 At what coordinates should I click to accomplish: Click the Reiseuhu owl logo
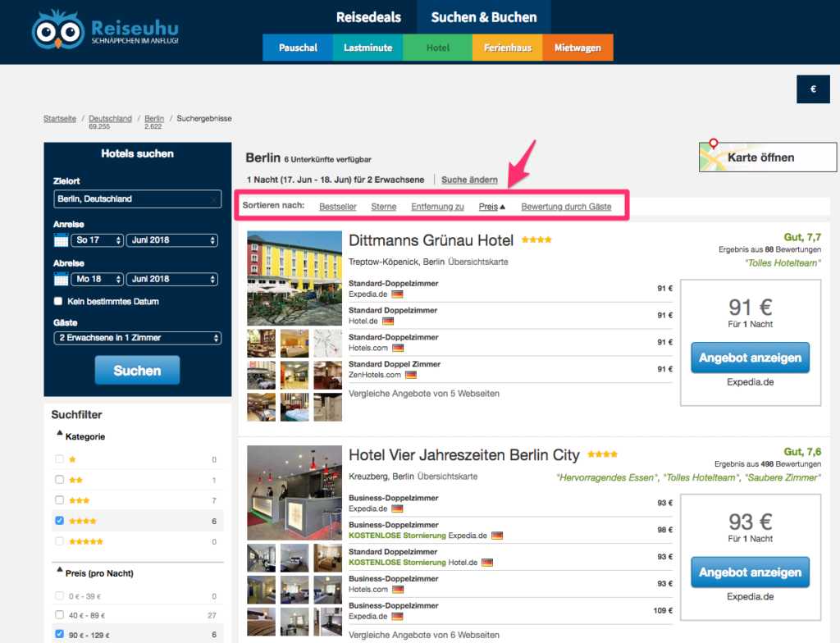pyautogui.click(x=58, y=30)
